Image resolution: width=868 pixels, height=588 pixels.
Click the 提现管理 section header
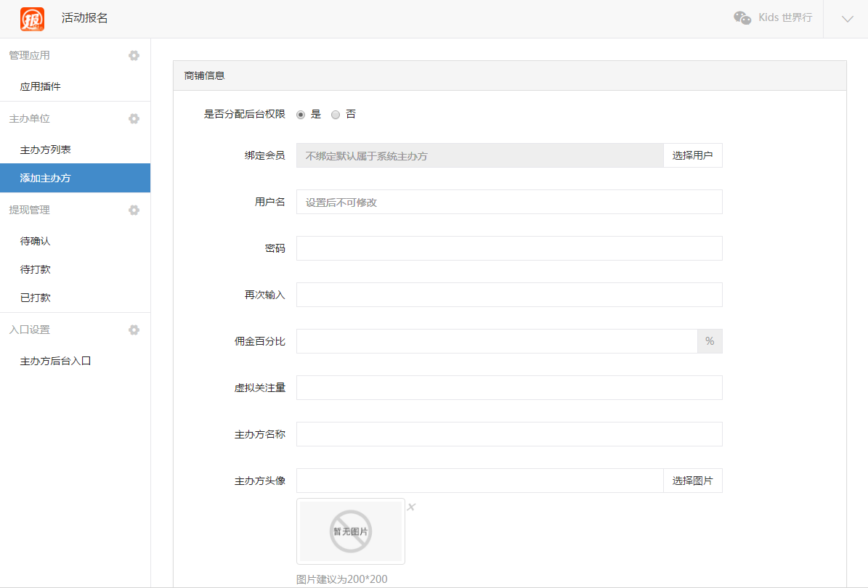(x=29, y=211)
